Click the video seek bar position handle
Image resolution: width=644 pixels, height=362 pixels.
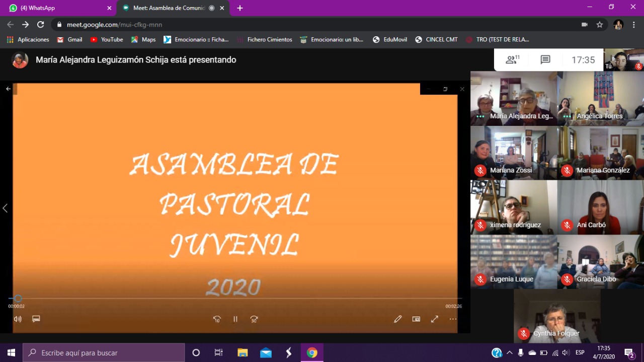[18, 299]
